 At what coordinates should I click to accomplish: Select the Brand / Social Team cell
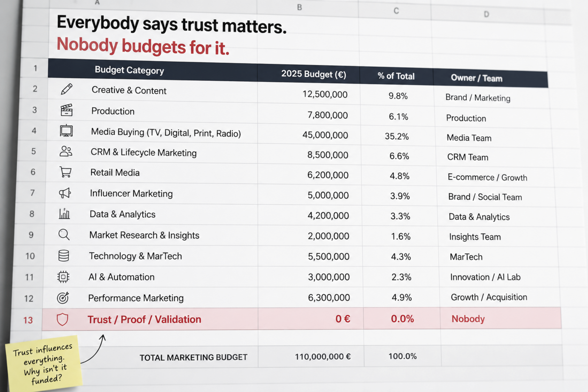pos(497,197)
